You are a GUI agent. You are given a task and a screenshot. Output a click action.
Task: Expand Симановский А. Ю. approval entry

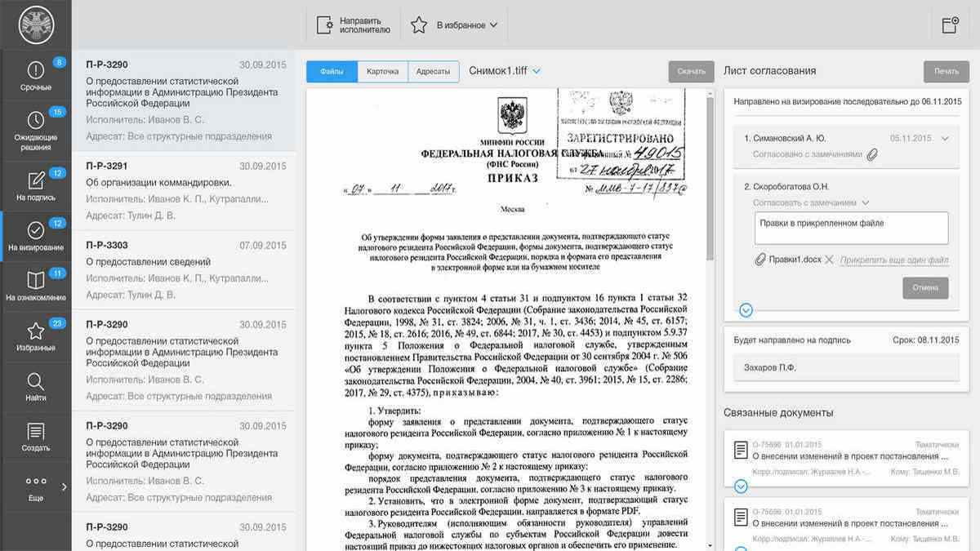(x=945, y=138)
